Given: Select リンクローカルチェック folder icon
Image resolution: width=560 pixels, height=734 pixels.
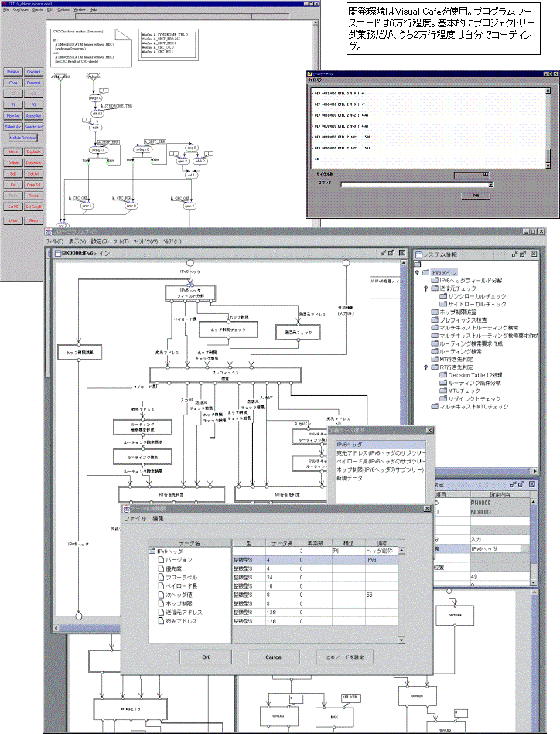Looking at the screenshot, I should click(443, 296).
